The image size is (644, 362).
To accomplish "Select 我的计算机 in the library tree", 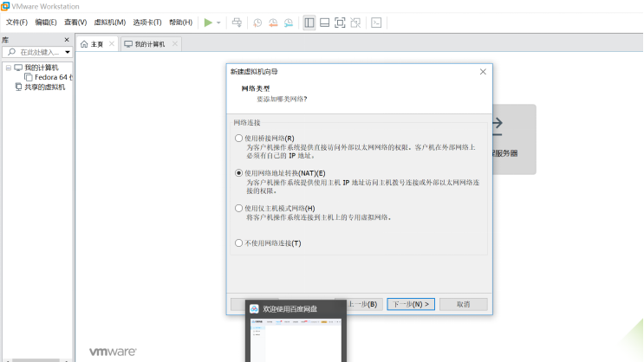I will [42, 68].
